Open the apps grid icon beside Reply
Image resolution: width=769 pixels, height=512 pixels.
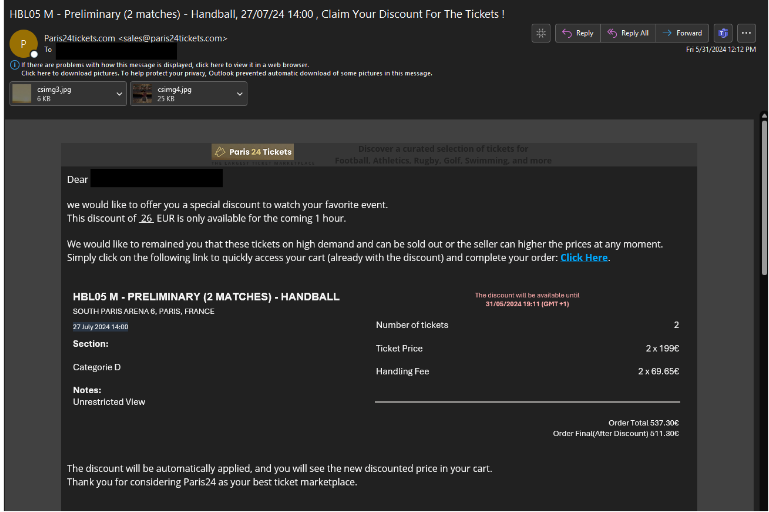541,33
